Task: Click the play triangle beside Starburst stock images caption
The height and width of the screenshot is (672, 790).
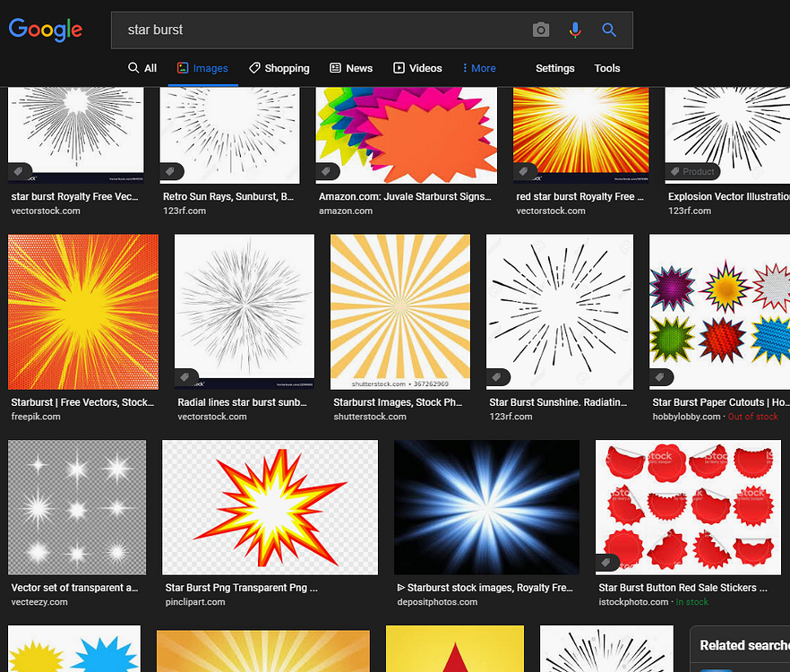Action: [x=400, y=588]
